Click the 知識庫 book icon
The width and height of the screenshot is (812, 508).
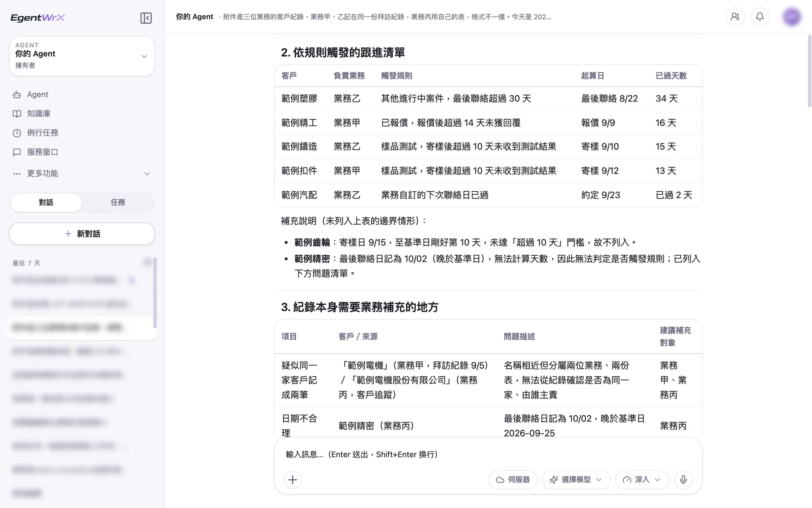tap(17, 114)
